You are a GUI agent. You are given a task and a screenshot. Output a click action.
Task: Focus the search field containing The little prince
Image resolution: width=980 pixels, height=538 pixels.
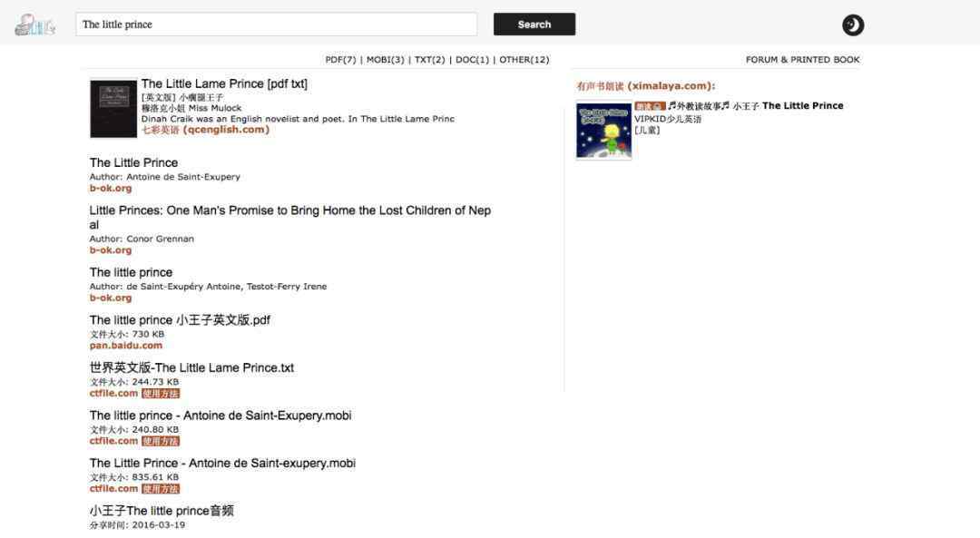[276, 24]
